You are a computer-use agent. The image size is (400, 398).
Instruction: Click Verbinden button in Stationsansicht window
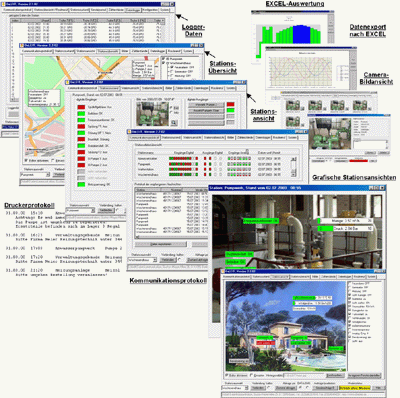106,210
